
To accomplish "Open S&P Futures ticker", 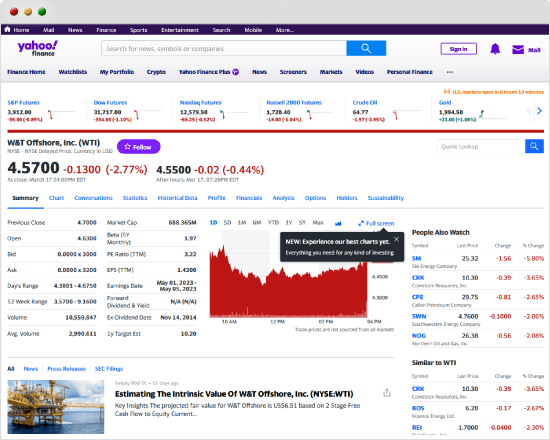I will point(24,102).
